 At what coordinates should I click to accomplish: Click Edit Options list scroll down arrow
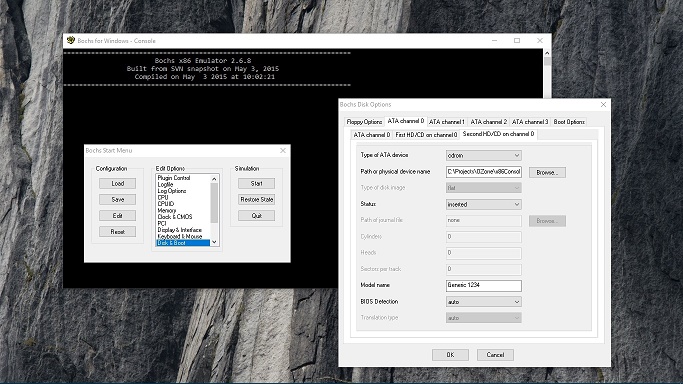click(214, 242)
